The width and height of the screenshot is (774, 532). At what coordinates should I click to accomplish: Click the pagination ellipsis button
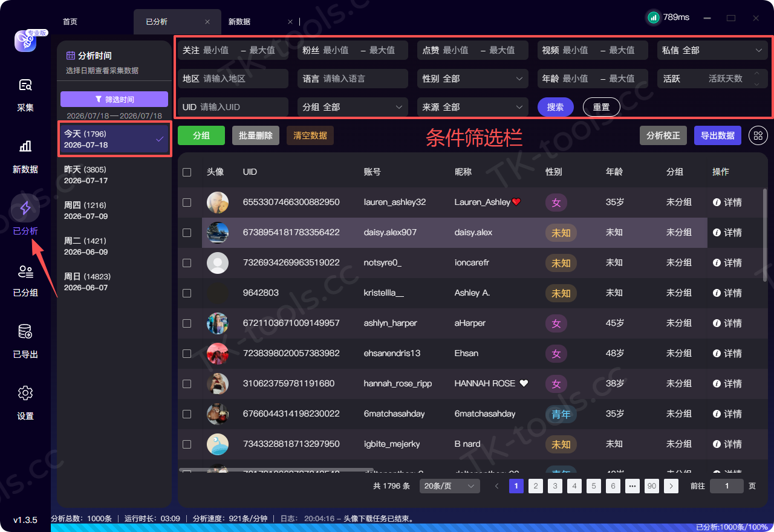[633, 486]
